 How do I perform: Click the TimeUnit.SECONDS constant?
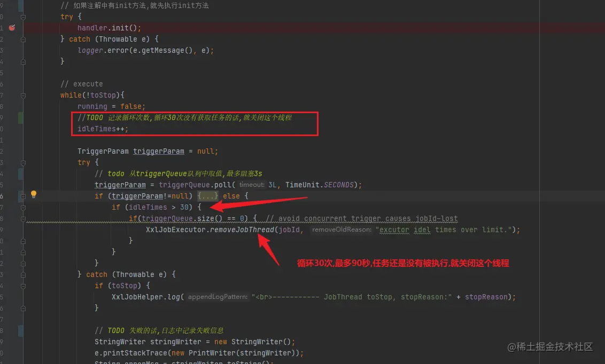click(320, 185)
